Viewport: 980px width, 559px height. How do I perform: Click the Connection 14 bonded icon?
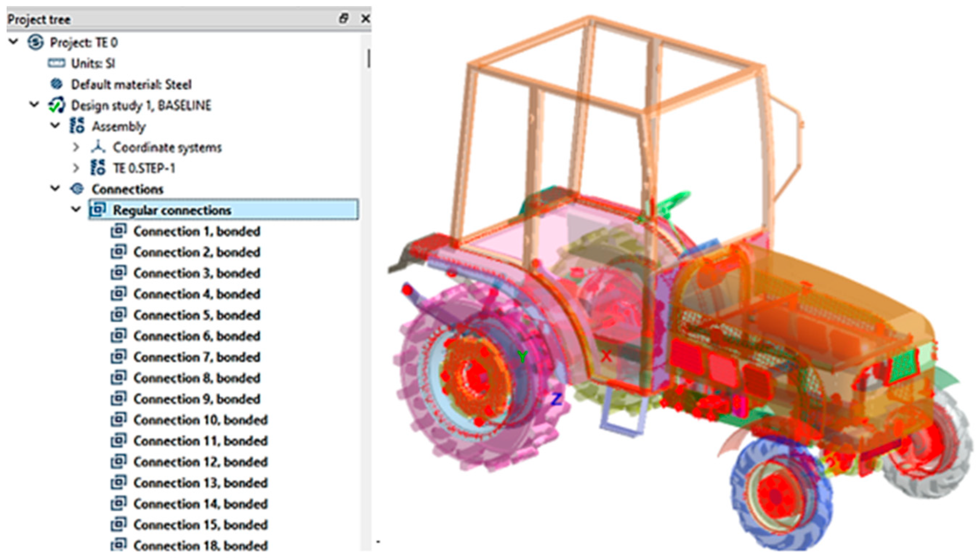pyautogui.click(x=118, y=503)
